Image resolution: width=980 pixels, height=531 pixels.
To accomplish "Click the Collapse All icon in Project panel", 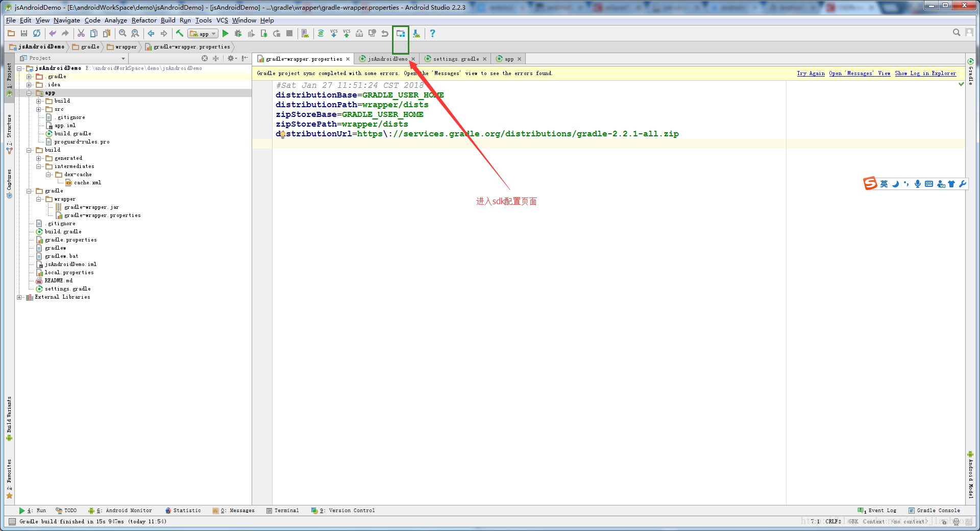I will point(216,58).
